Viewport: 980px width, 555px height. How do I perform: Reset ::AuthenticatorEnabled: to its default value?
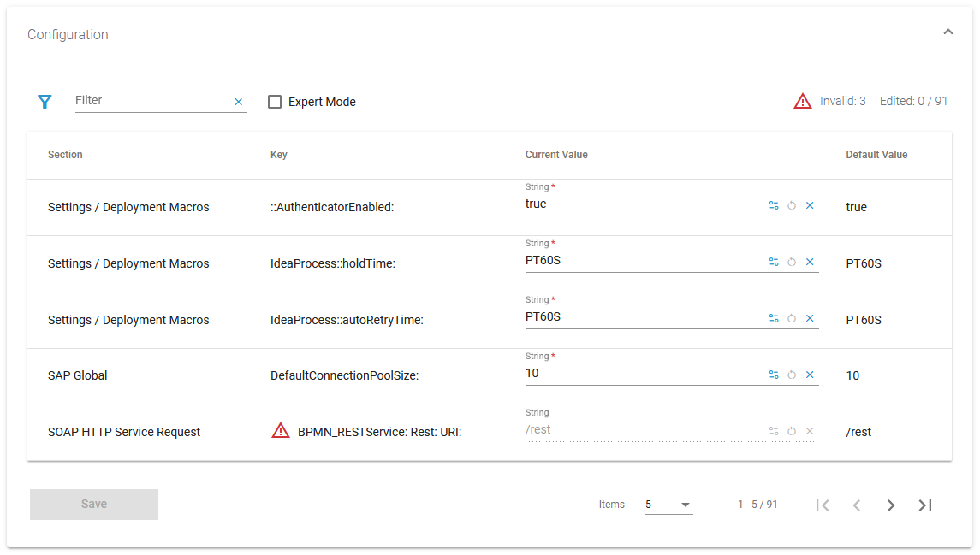pos(791,205)
